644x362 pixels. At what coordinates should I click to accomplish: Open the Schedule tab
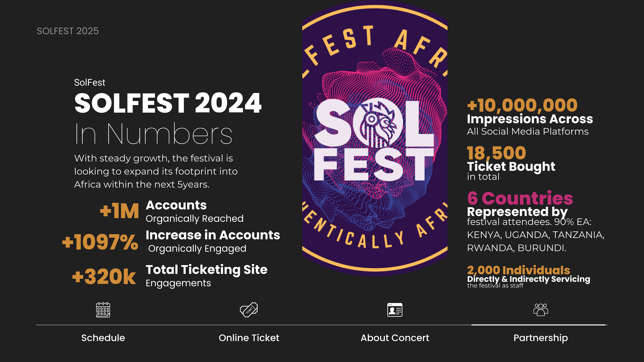pyautogui.click(x=103, y=338)
